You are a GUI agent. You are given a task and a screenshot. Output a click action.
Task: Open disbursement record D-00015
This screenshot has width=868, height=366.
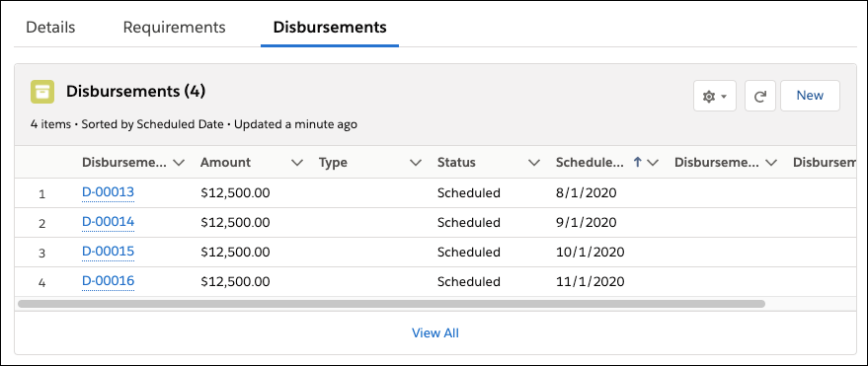point(108,252)
